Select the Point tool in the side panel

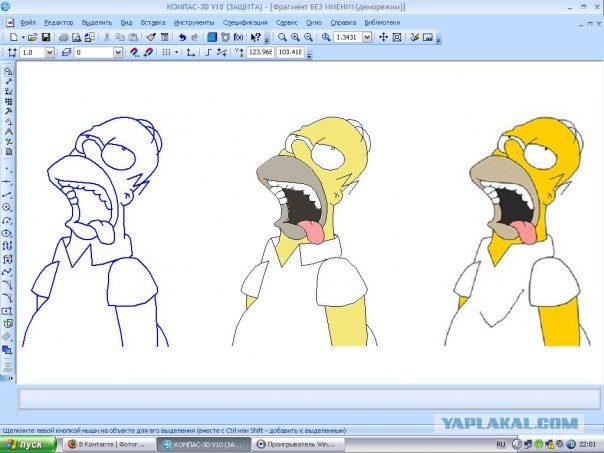(7, 170)
